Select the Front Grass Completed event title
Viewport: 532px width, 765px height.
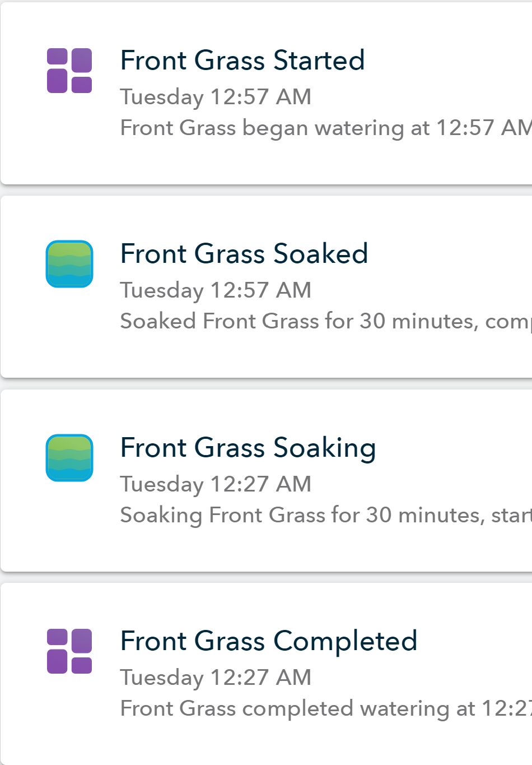(x=269, y=642)
